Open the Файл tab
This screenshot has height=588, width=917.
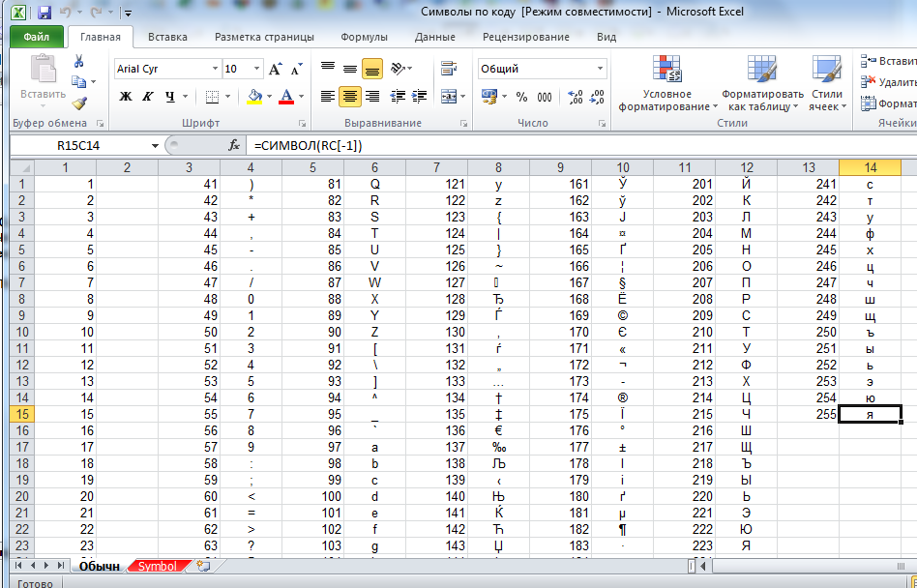(x=36, y=37)
